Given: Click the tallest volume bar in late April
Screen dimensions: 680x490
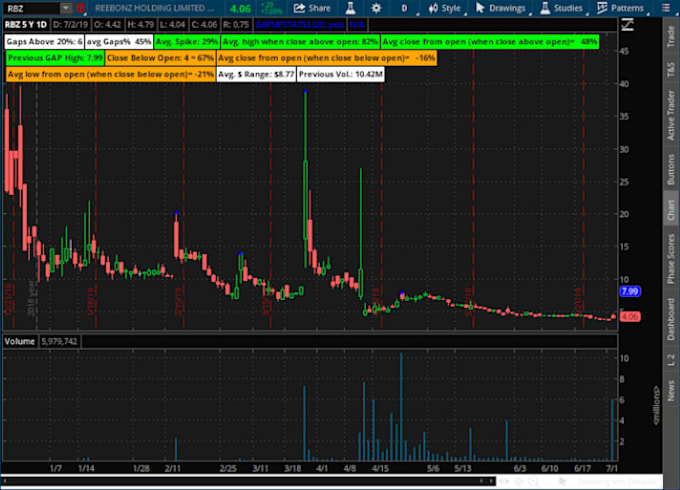Looking at the screenshot, I should pyautogui.click(x=401, y=407).
